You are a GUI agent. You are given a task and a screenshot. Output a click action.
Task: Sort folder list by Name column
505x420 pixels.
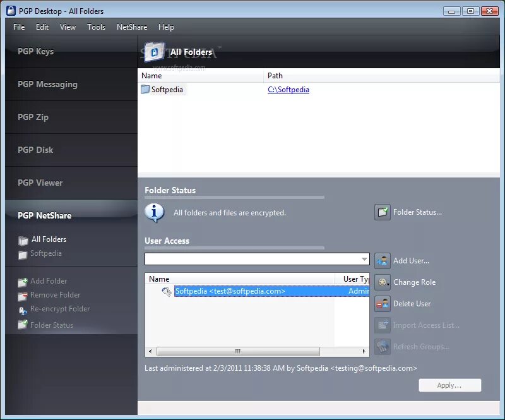click(201, 76)
